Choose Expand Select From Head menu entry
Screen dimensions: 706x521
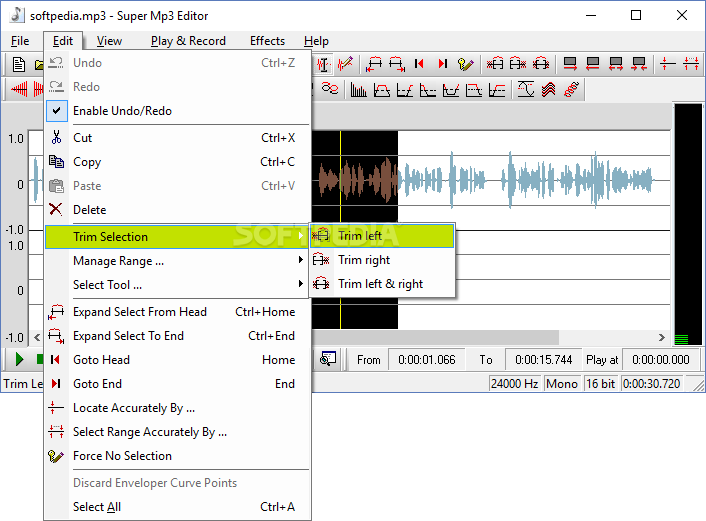tap(177, 312)
